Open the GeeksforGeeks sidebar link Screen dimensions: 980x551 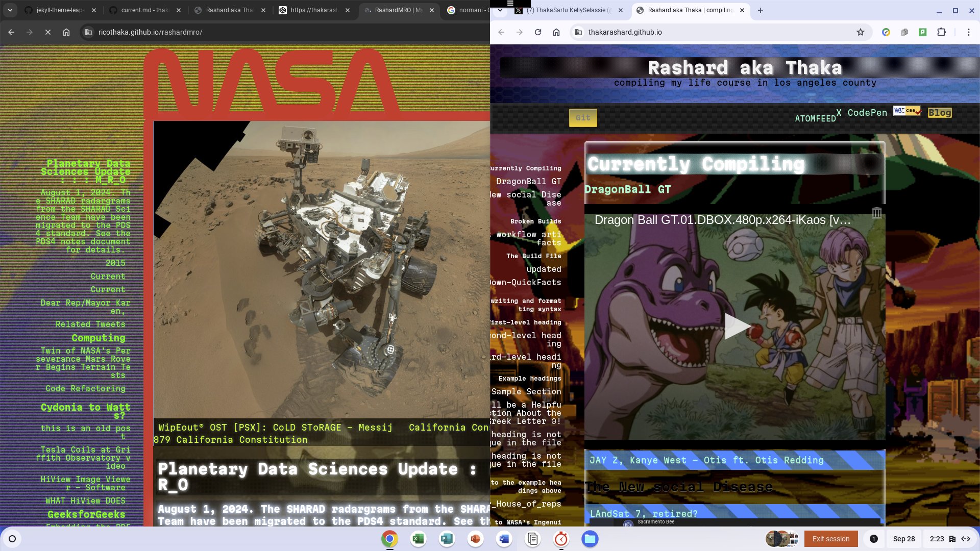[x=86, y=514]
